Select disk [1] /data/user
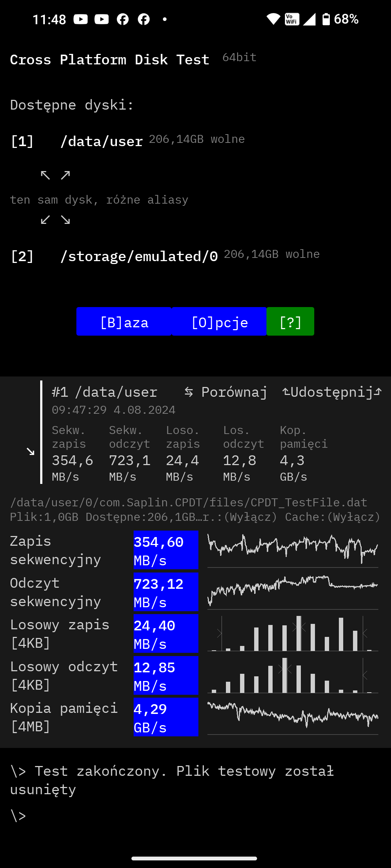Viewport: 391px width, 868px height. click(101, 141)
